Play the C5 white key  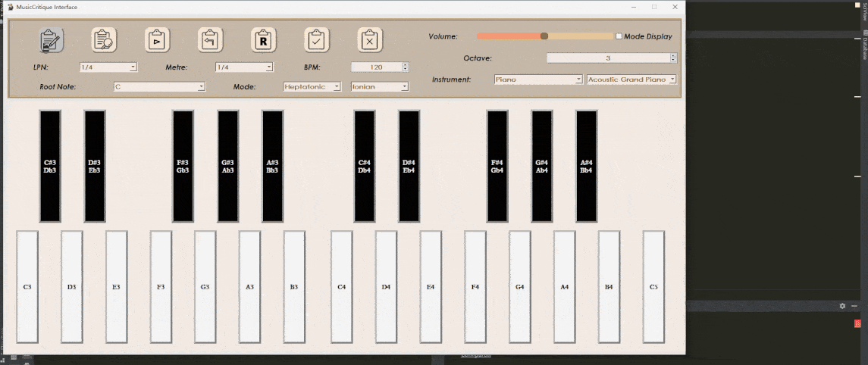point(653,287)
